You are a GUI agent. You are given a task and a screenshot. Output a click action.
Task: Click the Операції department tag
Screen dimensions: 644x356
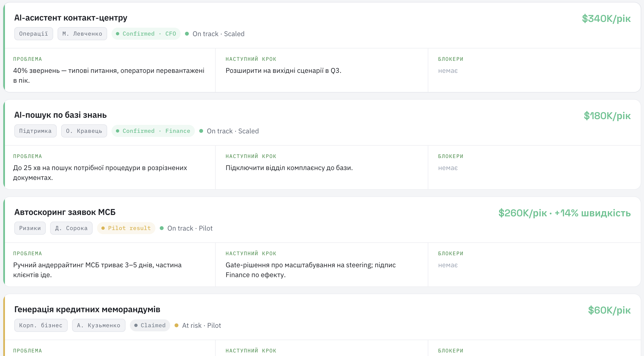point(33,34)
